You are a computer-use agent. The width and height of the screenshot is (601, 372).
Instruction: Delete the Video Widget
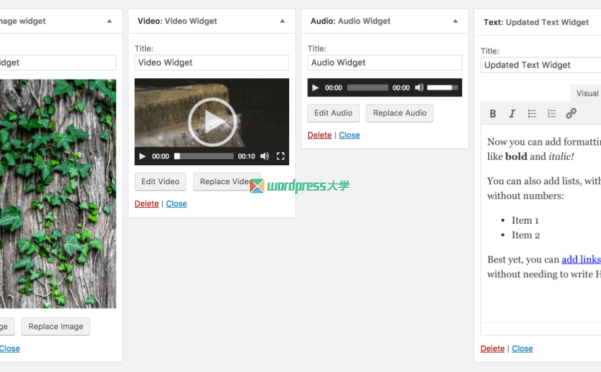[x=146, y=204]
